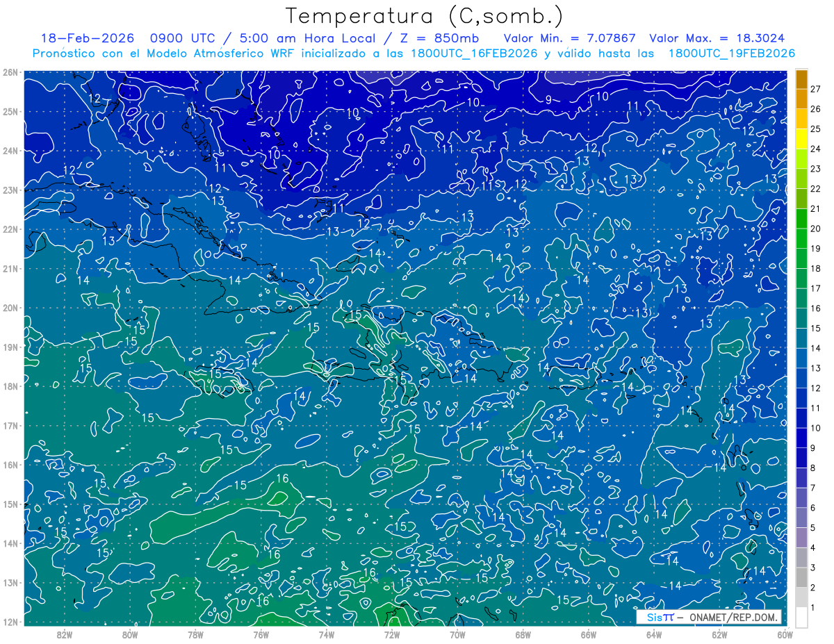This screenshot has width=834, height=644.
Task: Click the '20N' latitude axis label
Action: [x=10, y=308]
